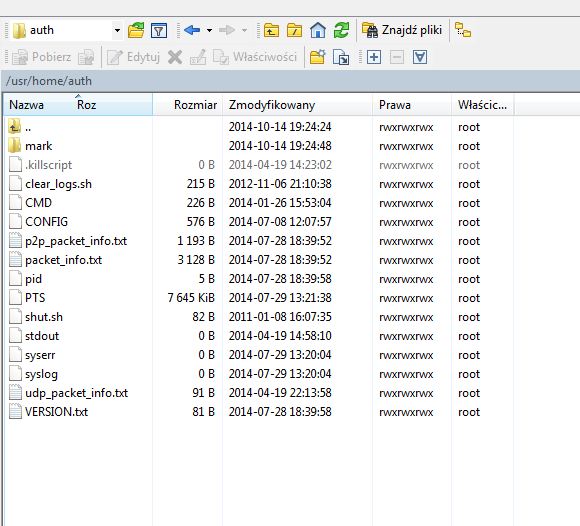Select the packet_info.txt file

[259, 260]
